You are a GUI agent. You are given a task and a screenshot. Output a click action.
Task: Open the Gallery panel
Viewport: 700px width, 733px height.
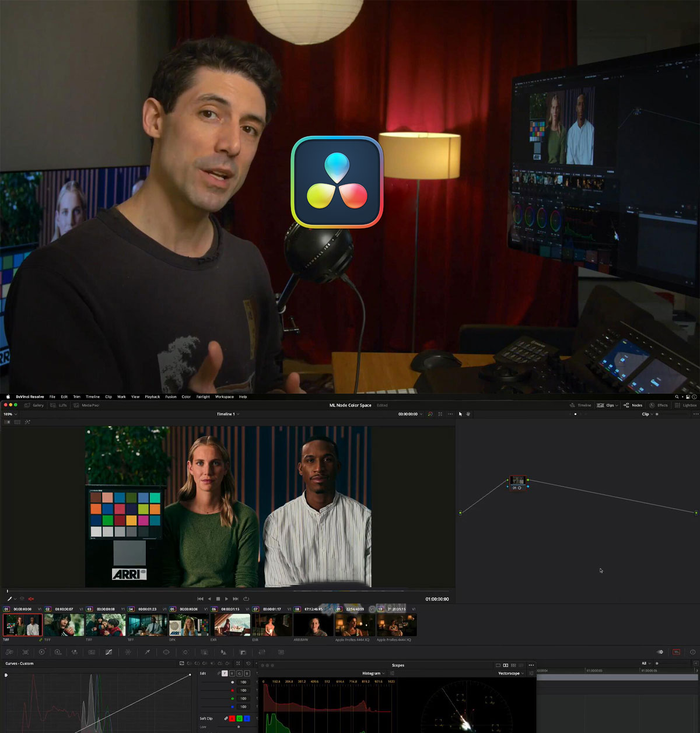pyautogui.click(x=34, y=405)
